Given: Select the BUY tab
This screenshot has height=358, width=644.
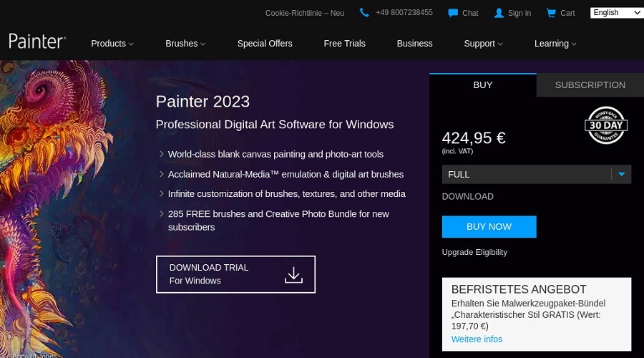Looking at the screenshot, I should (482, 85).
